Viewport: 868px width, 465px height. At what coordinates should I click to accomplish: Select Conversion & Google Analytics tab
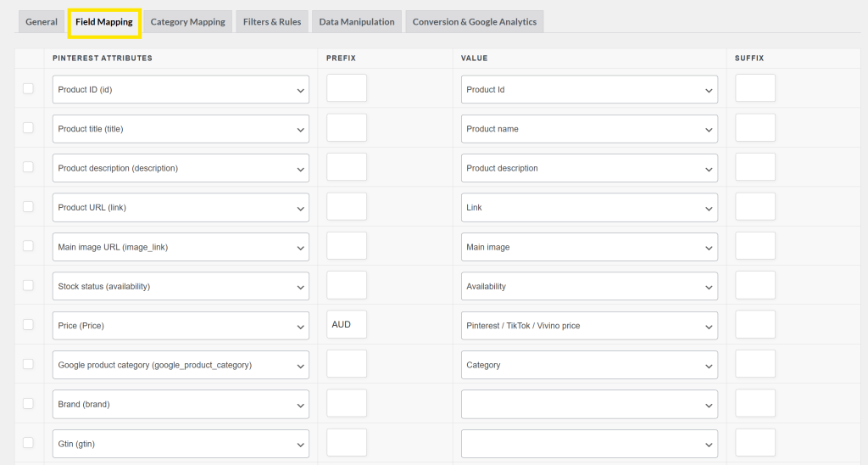tap(474, 22)
